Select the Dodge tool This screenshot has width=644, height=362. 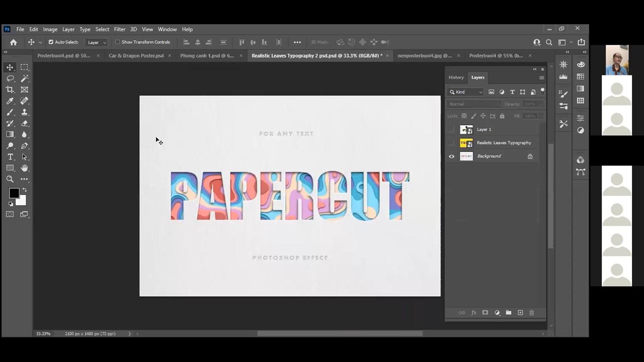(10, 146)
